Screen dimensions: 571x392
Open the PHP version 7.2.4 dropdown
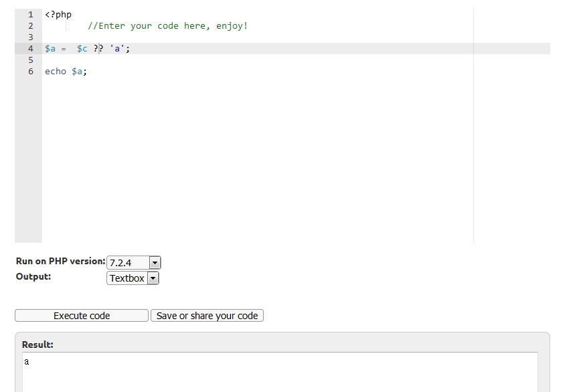coord(133,263)
